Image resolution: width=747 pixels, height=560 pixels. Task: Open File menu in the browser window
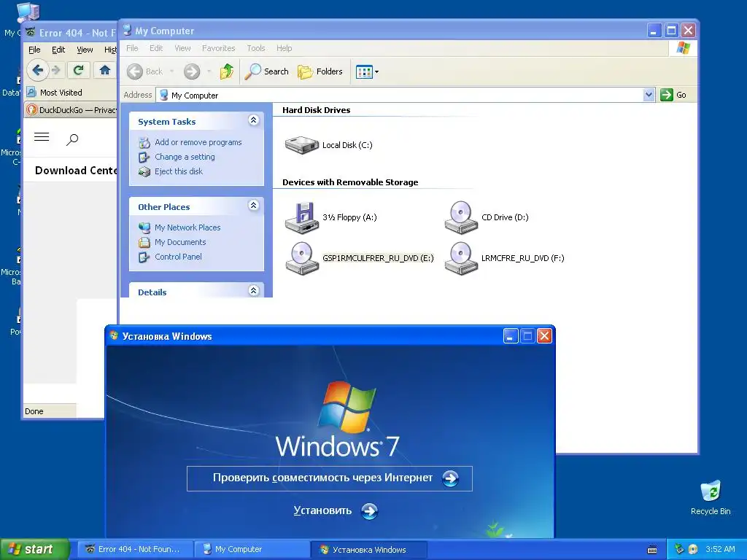click(x=34, y=50)
